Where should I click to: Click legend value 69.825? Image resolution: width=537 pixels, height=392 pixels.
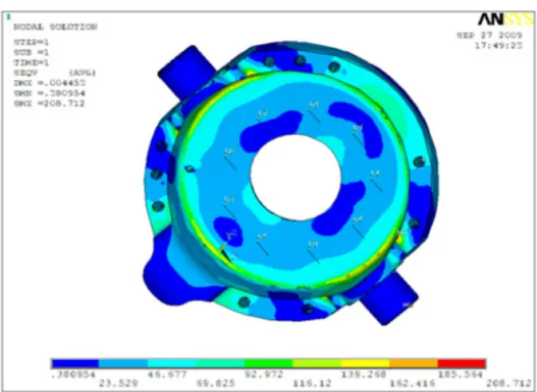(216, 383)
